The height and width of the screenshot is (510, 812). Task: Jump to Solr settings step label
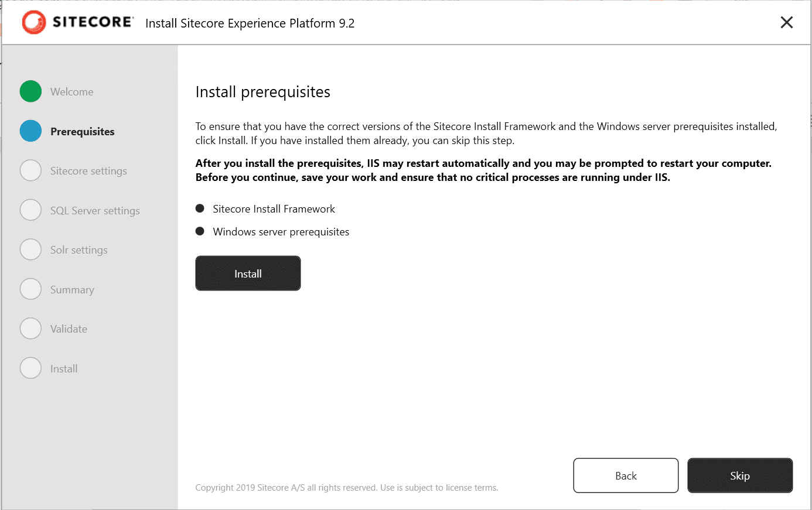79,250
